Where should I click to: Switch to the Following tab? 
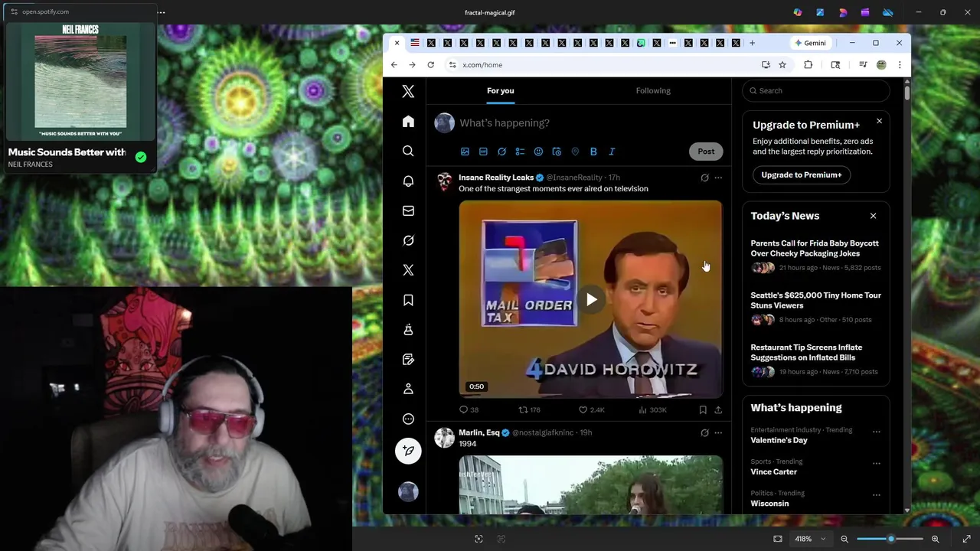[653, 90]
